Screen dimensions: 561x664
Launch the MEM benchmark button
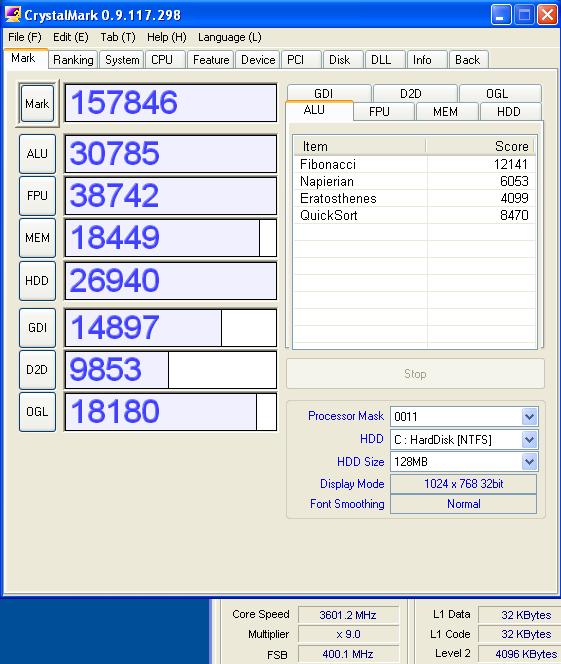click(x=37, y=238)
